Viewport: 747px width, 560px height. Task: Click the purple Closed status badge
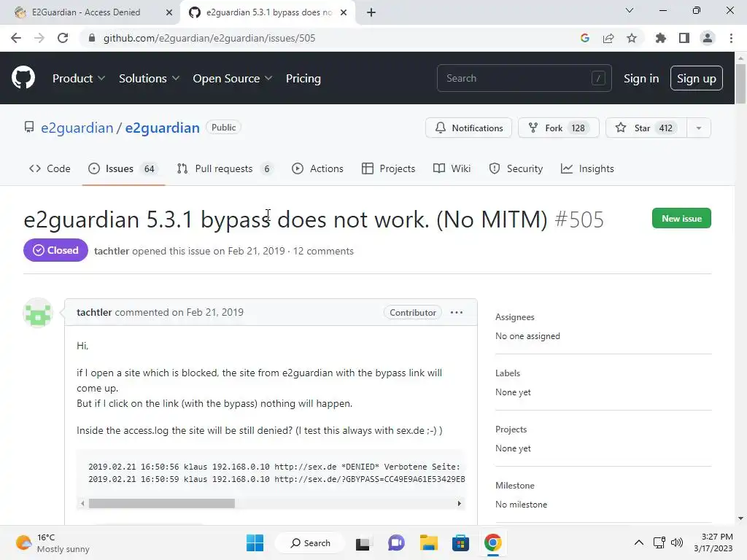(55, 251)
